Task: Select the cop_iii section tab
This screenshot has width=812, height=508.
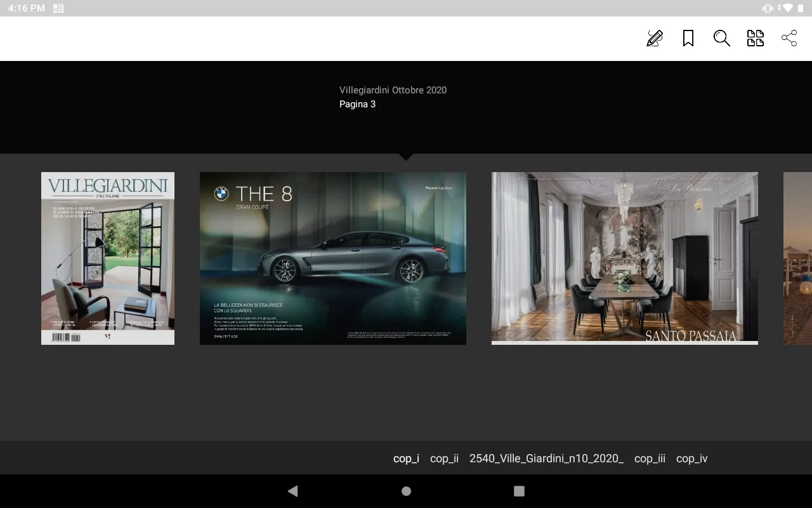Action: [650, 458]
